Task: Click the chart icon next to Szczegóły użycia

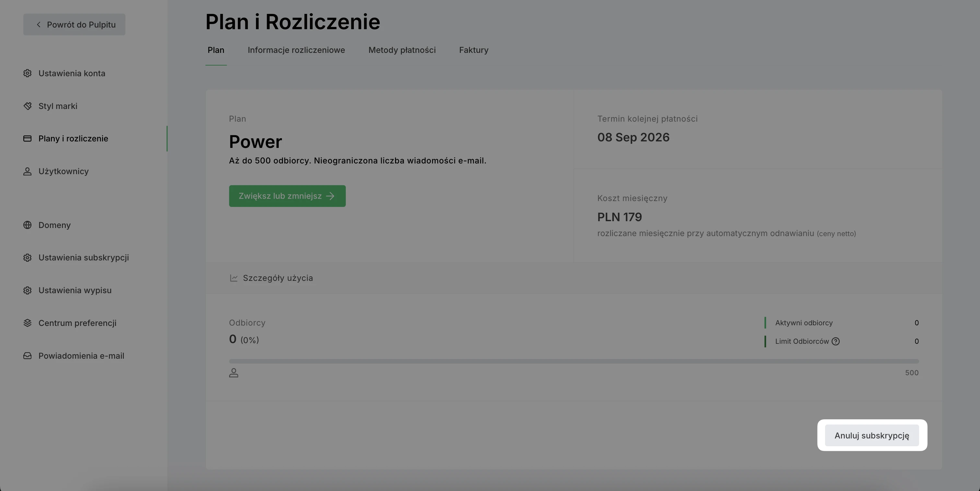Action: point(234,278)
